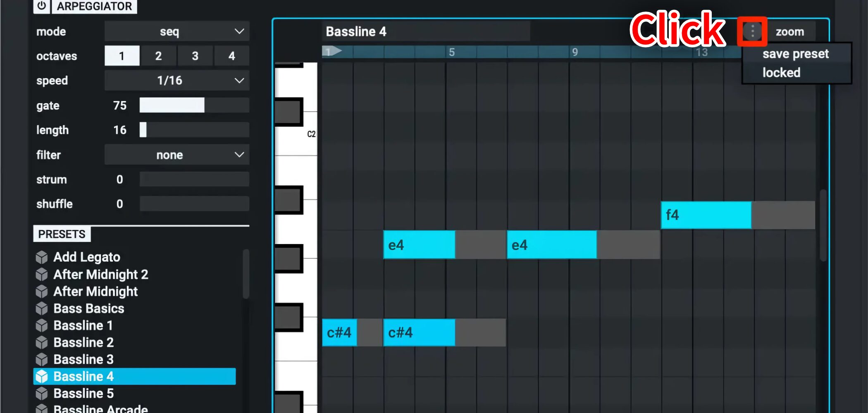The width and height of the screenshot is (868, 413).
Task: Click the ARPEGGIATOR section header
Action: tap(94, 7)
